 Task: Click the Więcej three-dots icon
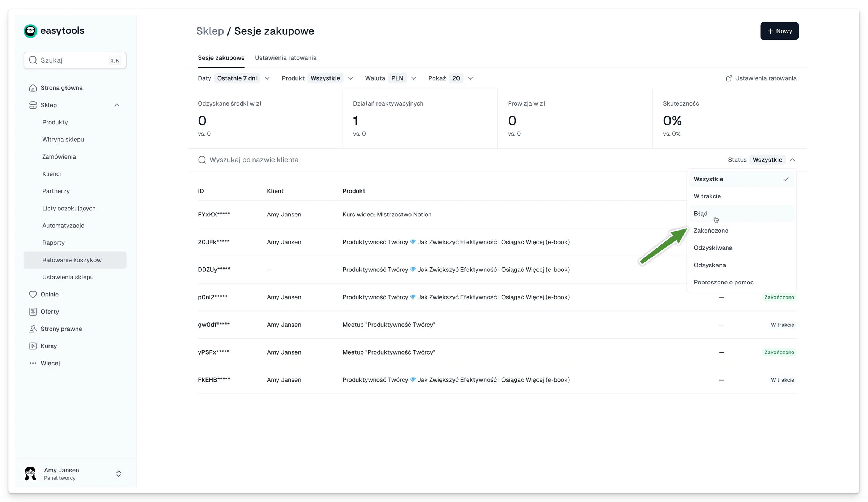point(33,363)
